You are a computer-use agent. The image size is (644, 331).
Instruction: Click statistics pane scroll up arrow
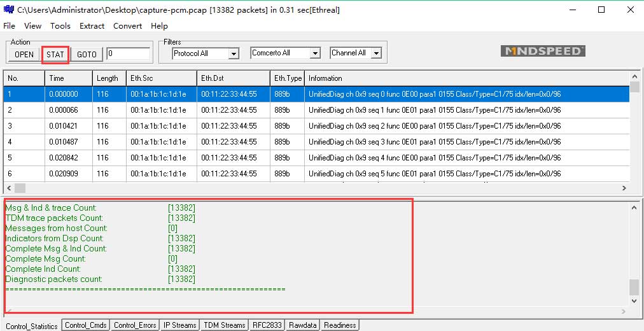click(x=634, y=208)
